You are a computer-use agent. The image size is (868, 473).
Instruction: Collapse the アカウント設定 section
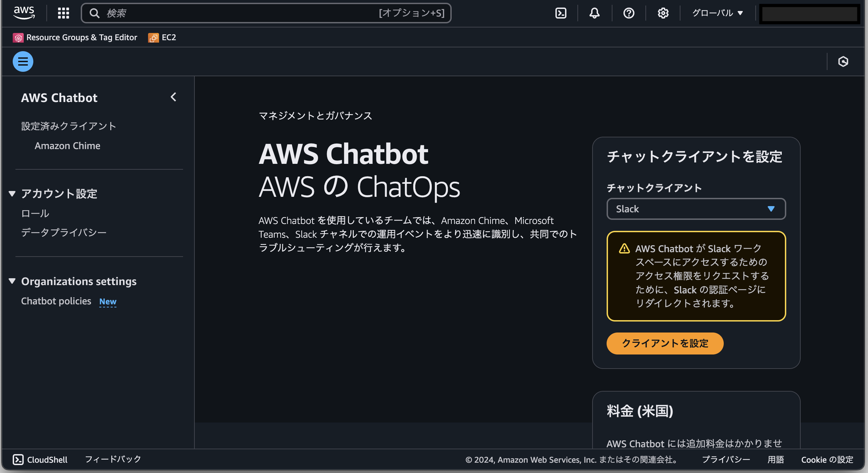coord(12,193)
